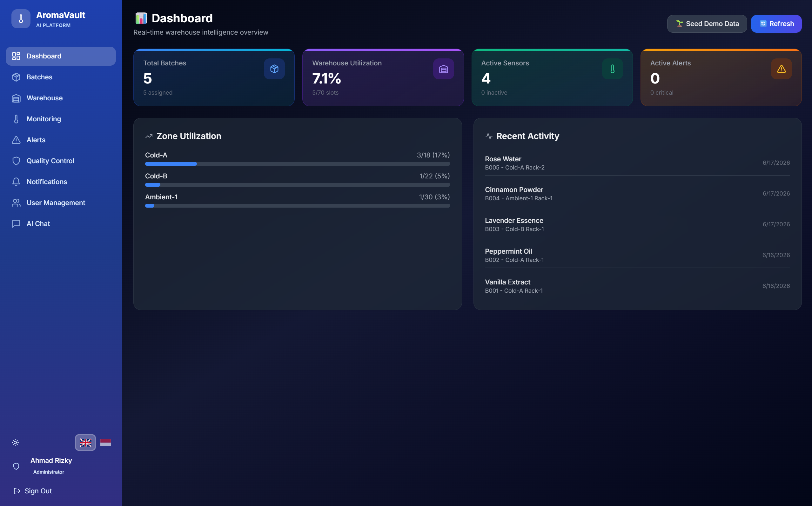812x506 pixels.
Task: Click the '0 inactive' sensors text
Action: click(x=494, y=93)
